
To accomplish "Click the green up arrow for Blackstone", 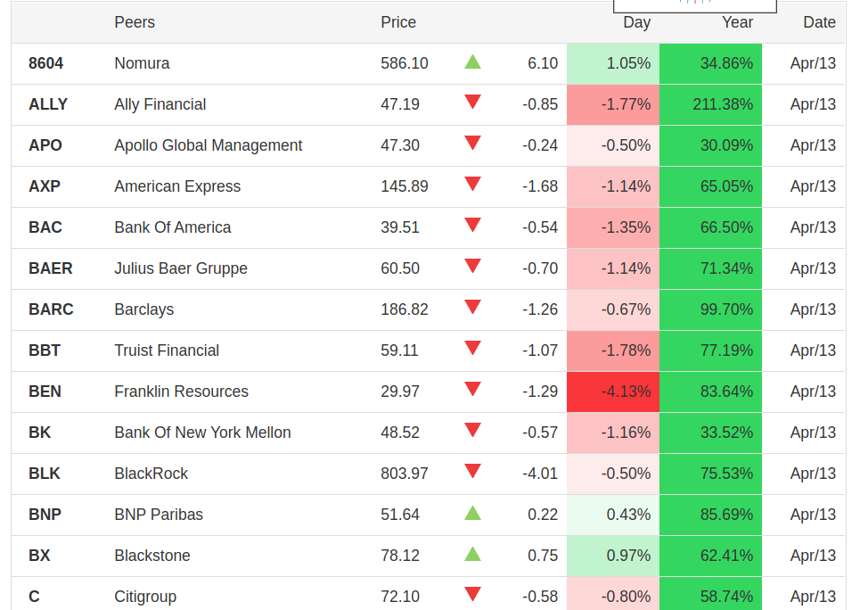I will 472,554.
